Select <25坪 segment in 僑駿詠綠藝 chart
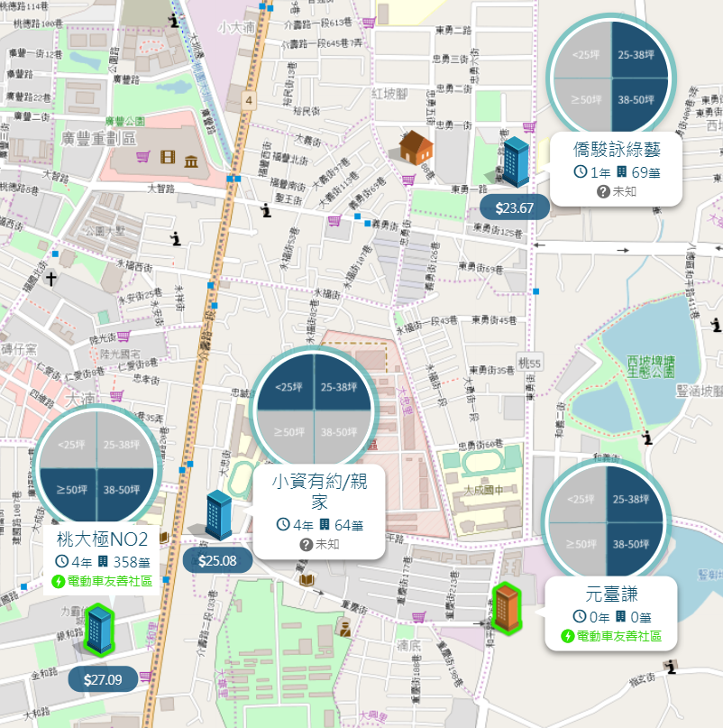The width and height of the screenshot is (723, 728). pos(583,51)
